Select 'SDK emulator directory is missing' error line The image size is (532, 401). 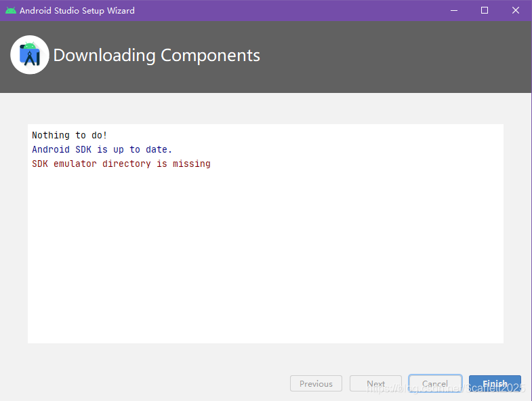pos(121,164)
